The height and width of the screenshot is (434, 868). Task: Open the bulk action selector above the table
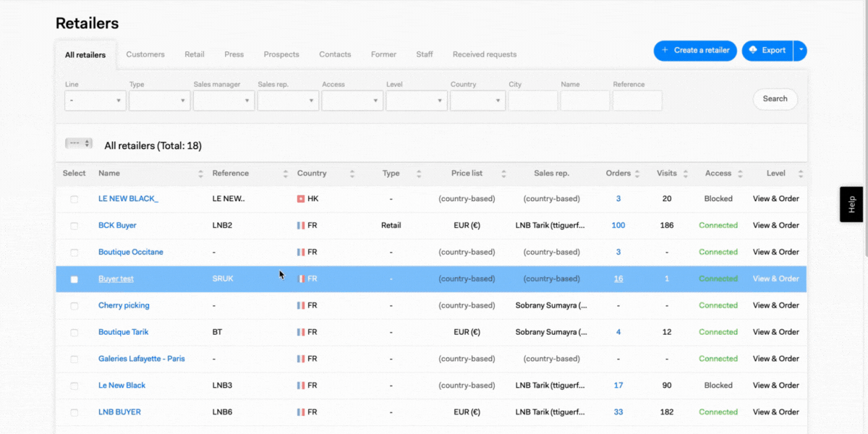79,143
